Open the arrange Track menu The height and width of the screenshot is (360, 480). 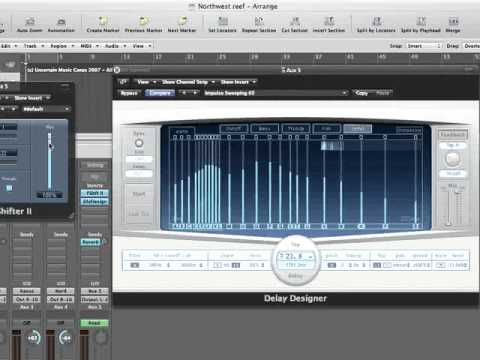pos(34,46)
